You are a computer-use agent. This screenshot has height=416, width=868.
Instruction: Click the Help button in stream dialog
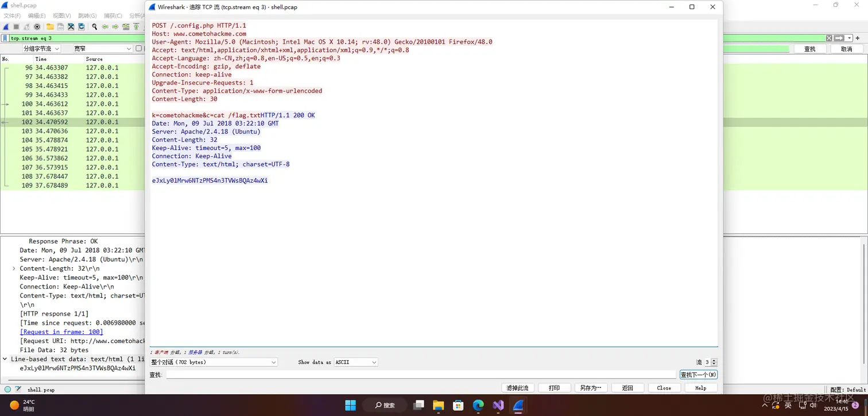pyautogui.click(x=701, y=388)
